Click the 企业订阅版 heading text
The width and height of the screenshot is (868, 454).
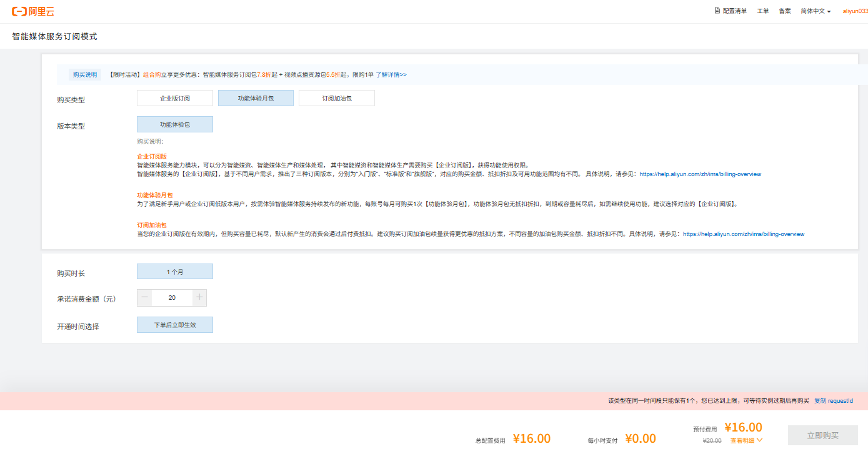click(152, 156)
